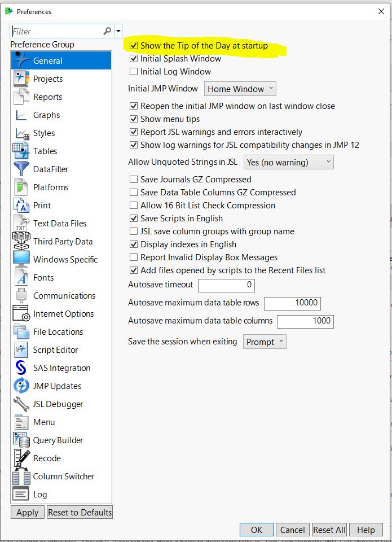Toggle Add files opened by scripts to Recent Files

click(133, 270)
